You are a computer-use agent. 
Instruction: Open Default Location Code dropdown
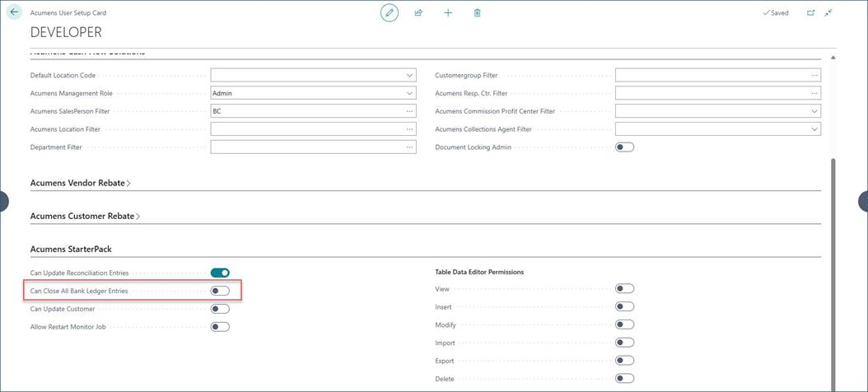409,75
